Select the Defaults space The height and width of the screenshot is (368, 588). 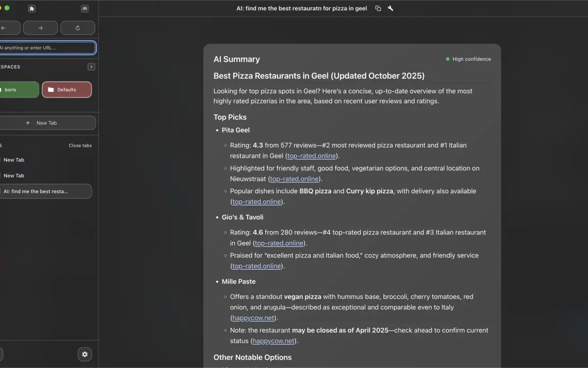(x=67, y=90)
